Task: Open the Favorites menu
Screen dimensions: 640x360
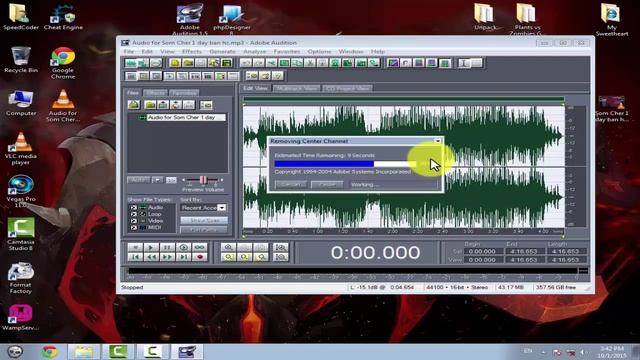Action: point(287,51)
